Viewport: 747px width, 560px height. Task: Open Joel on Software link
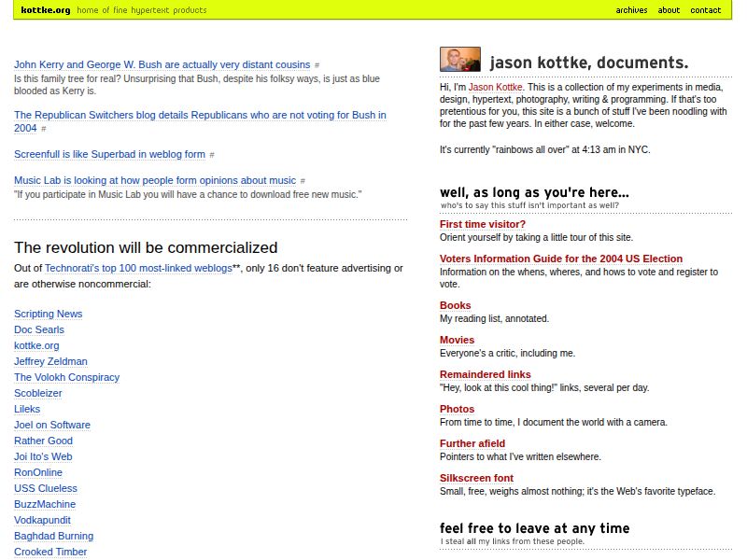click(x=52, y=425)
